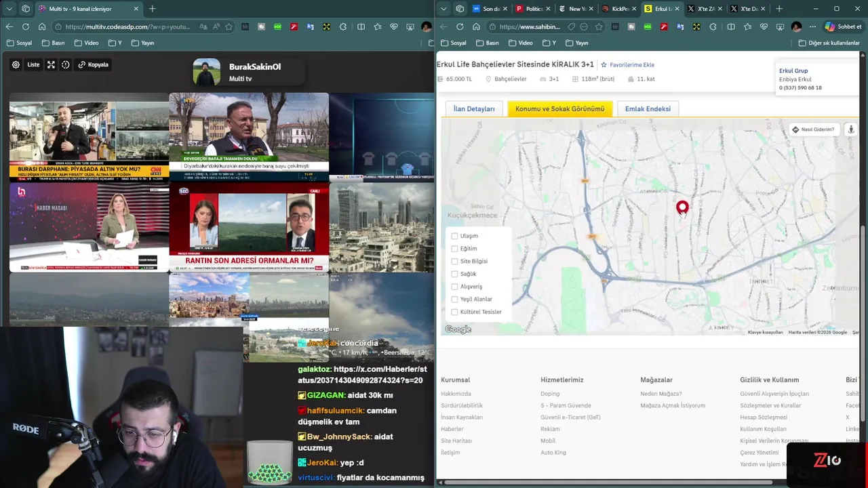Open Erkul Grup seller link
The image size is (868, 488).
pos(793,70)
